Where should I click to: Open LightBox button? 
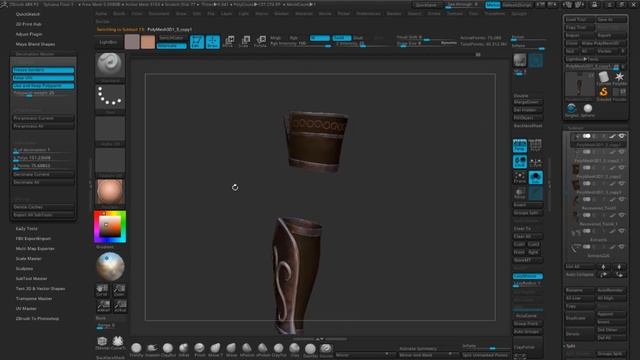[108, 42]
